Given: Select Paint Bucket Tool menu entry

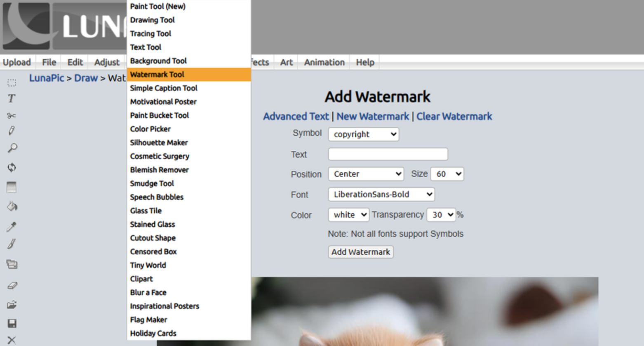Looking at the screenshot, I should point(189,116).
